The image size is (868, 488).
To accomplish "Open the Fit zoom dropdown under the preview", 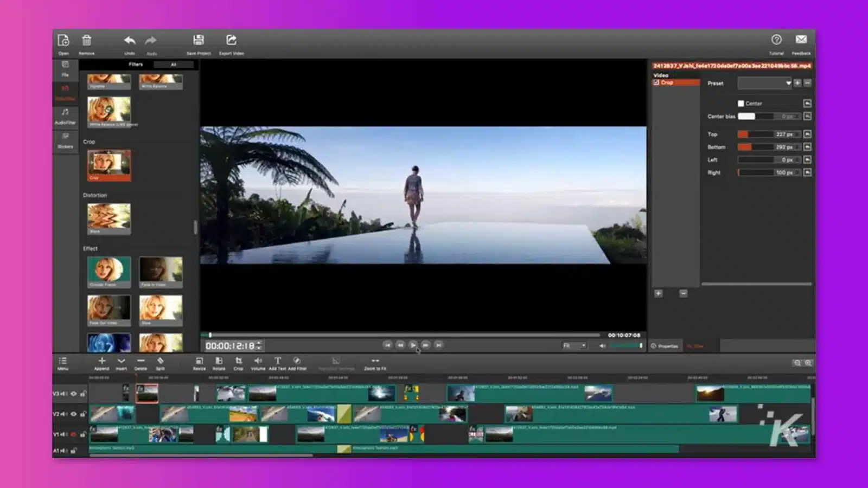I will click(x=575, y=345).
